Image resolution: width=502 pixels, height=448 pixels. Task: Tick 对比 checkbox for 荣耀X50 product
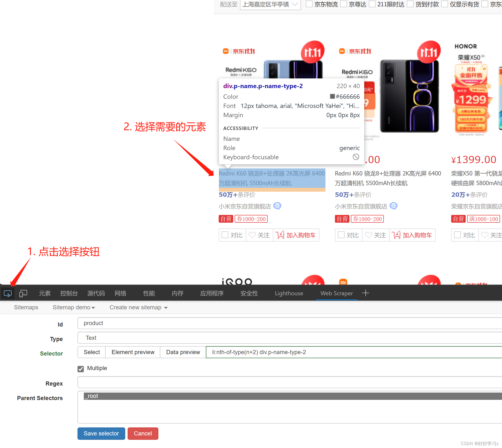tap(457, 235)
